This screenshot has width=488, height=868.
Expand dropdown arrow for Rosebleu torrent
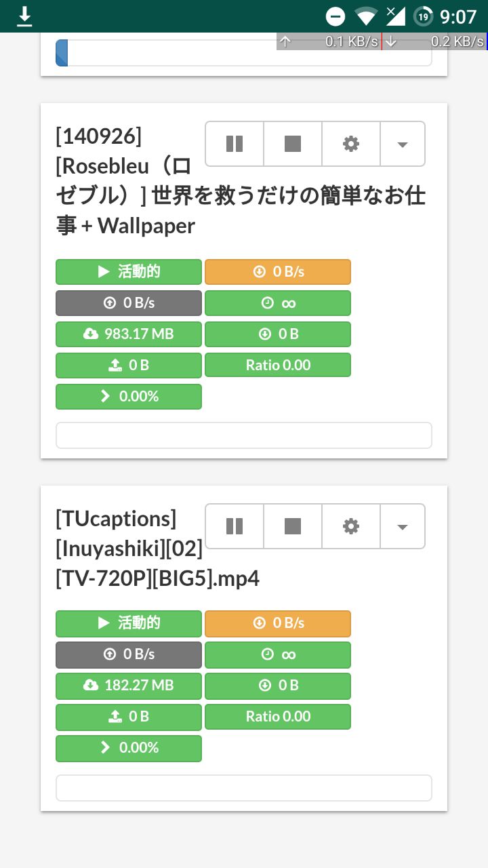[x=403, y=144]
